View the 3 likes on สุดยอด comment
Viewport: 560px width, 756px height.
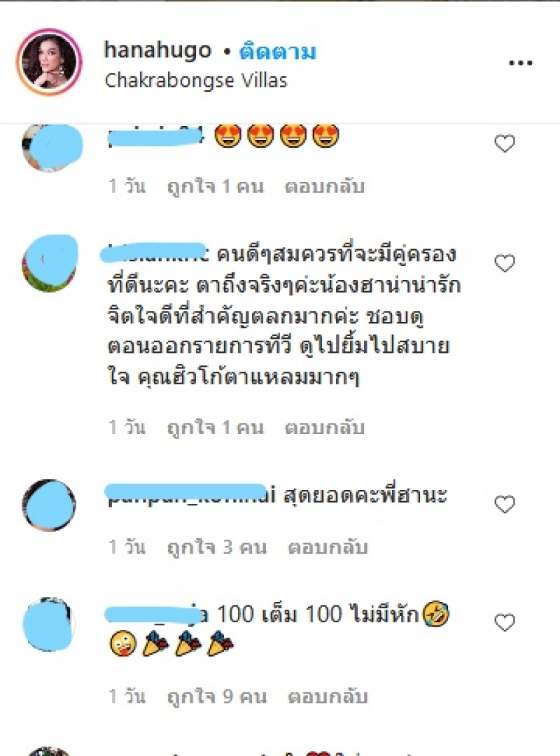pos(217,547)
